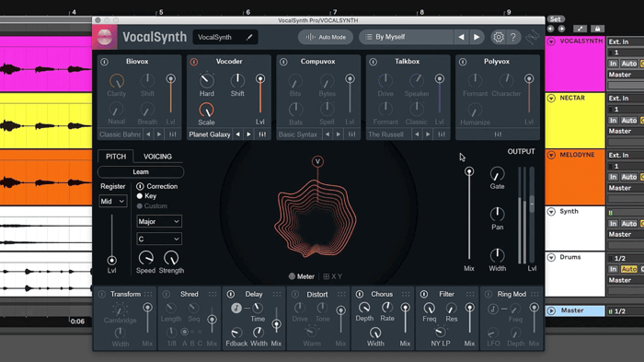Click Planet Galaxy Vocoder preset name
Image resolution: width=644 pixels, height=362 pixels.
tap(210, 134)
